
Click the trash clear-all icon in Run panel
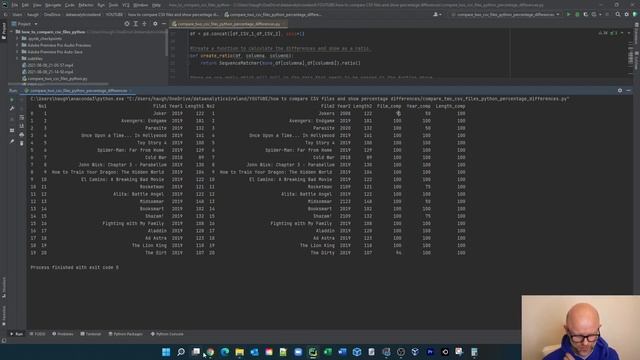(x=22, y=143)
